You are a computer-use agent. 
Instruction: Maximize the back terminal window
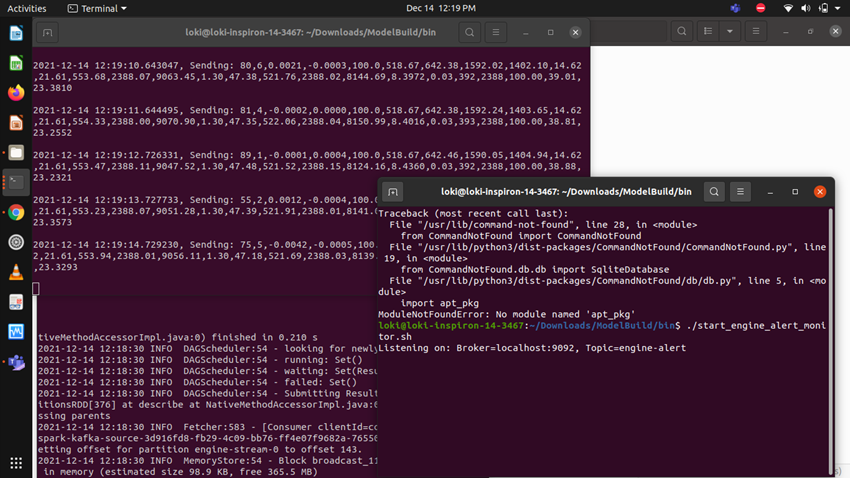coord(551,33)
